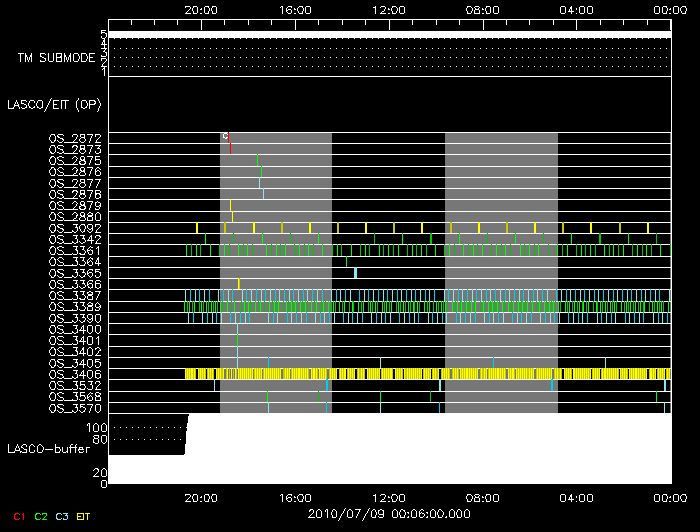This screenshot has height=532, width=700.
Task: Click the LASCO-buffer 20 scale value
Action: pos(100,473)
